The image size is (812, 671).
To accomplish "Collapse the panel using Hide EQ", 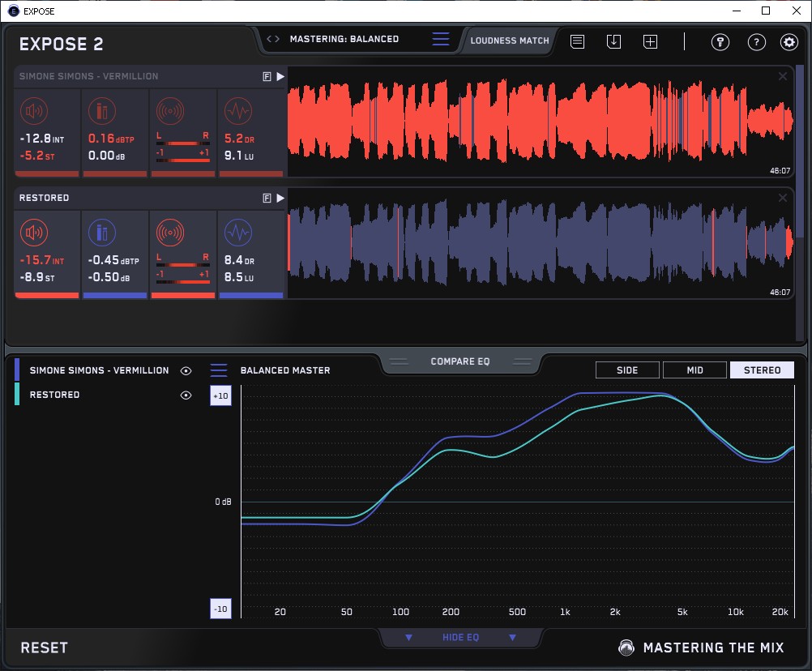I will pos(460,638).
